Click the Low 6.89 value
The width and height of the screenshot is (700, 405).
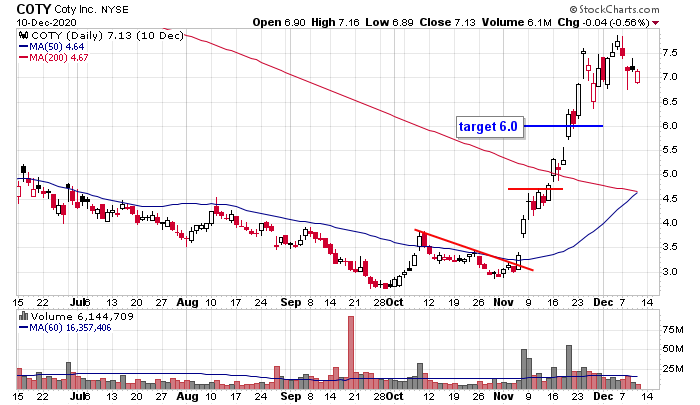coord(389,22)
